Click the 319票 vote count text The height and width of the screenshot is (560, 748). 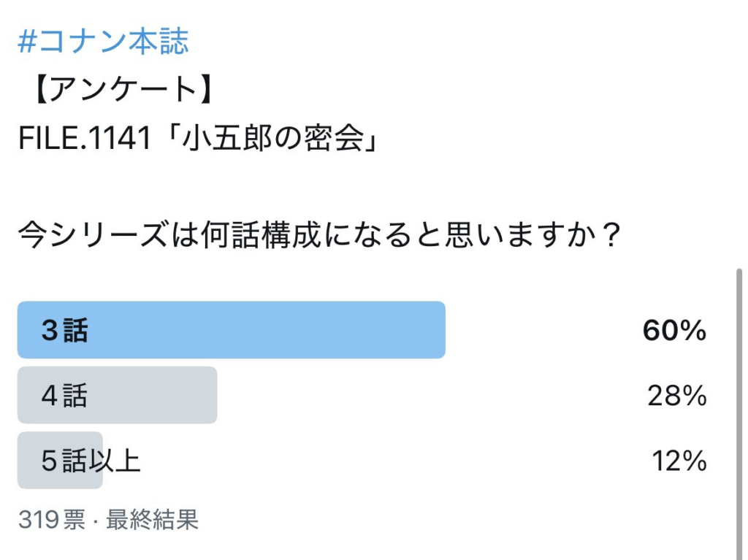tap(52, 519)
